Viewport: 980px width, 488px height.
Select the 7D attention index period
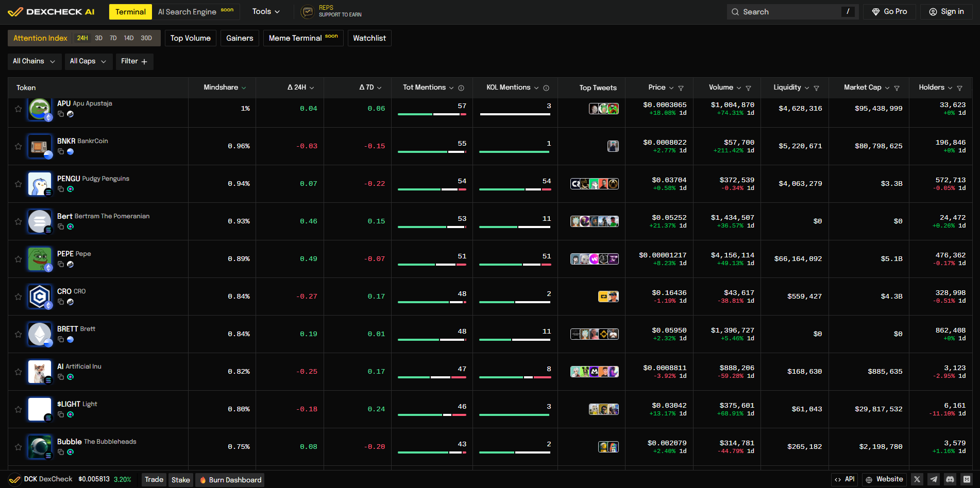[x=113, y=38]
